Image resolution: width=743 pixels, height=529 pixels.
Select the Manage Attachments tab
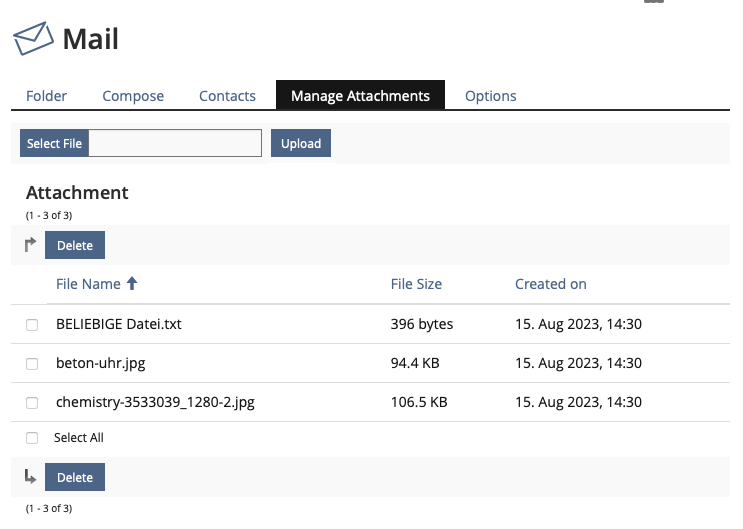360,96
